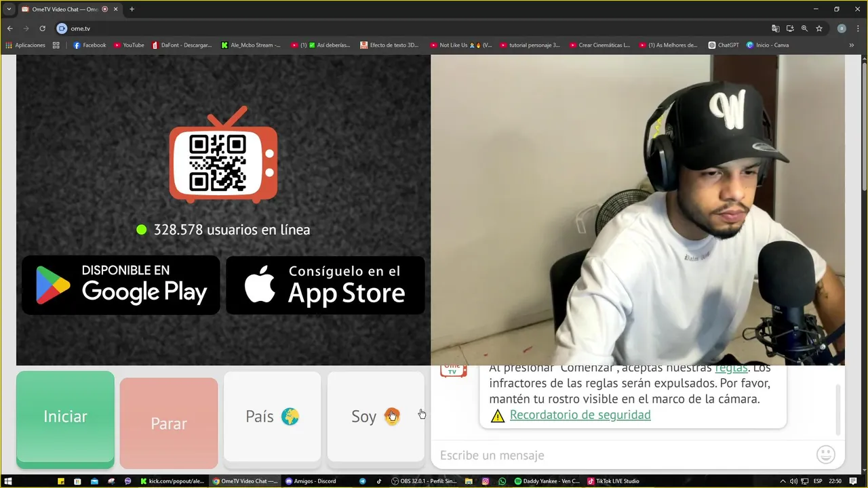Click the Google Play download badge
The width and height of the screenshot is (868, 488).
(x=121, y=285)
